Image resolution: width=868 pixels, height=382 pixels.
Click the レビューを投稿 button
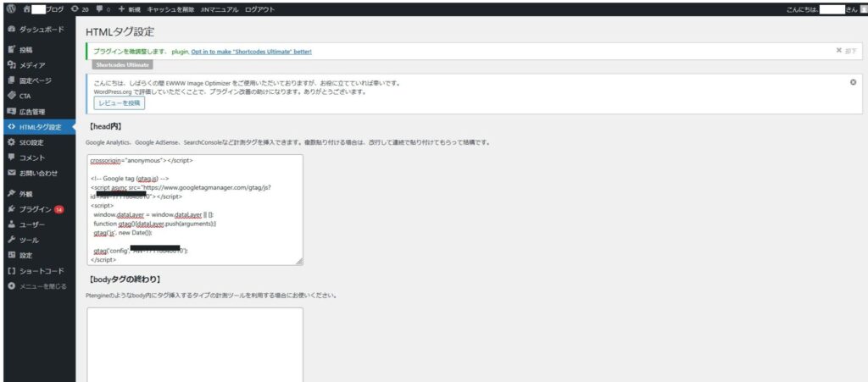click(x=119, y=102)
